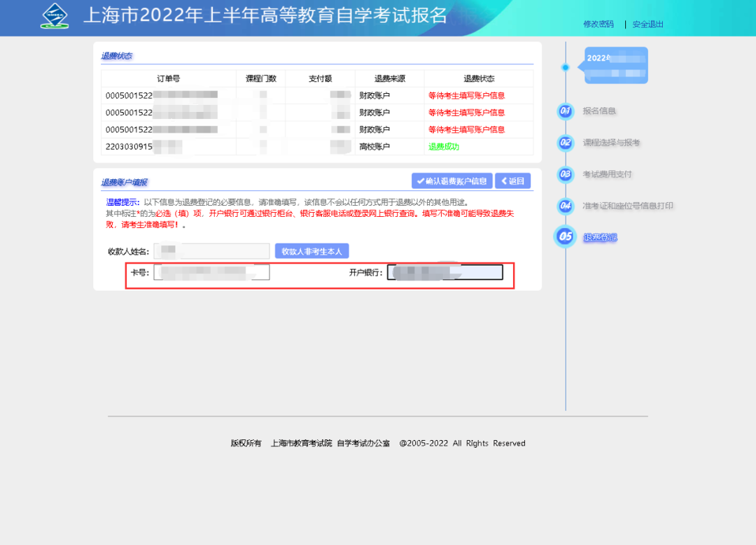The height and width of the screenshot is (545, 756).
Task: Click the checkmark icon on 确认退费账户信息 button
Action: tap(419, 181)
